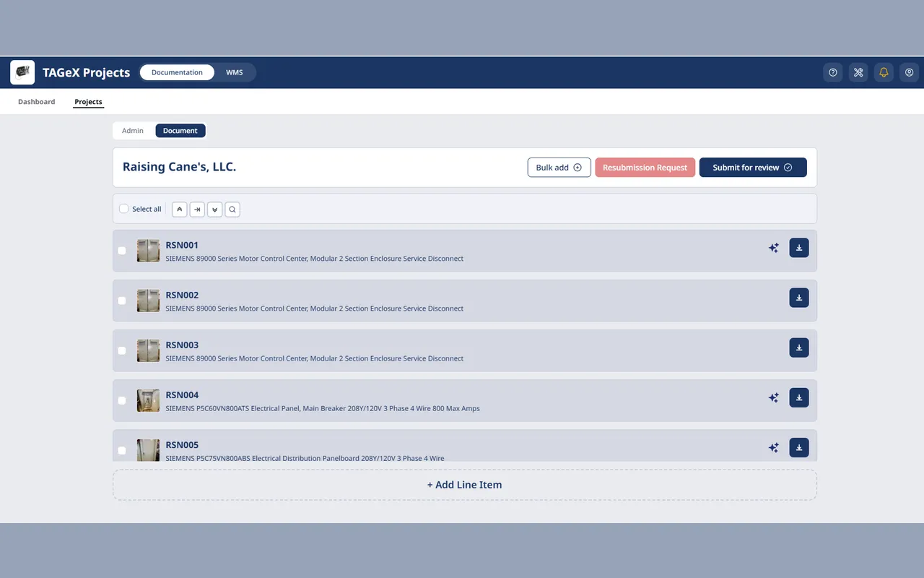Click Submit for review button
This screenshot has height=578, width=924.
coord(753,168)
